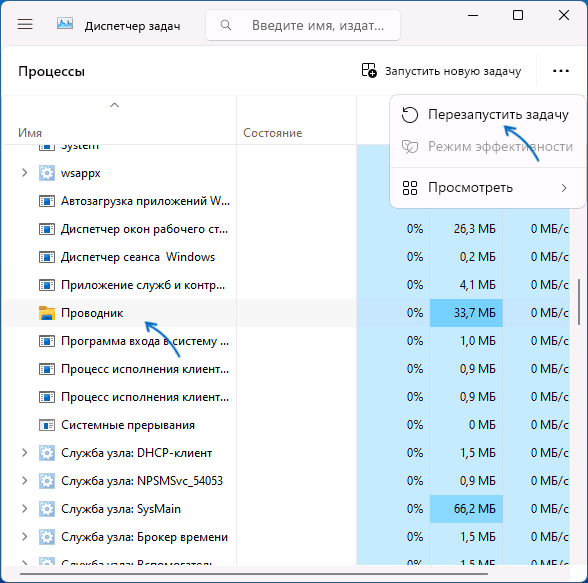
Task: Click the second Процесс исполнения клиент... icon
Action: tap(47, 397)
